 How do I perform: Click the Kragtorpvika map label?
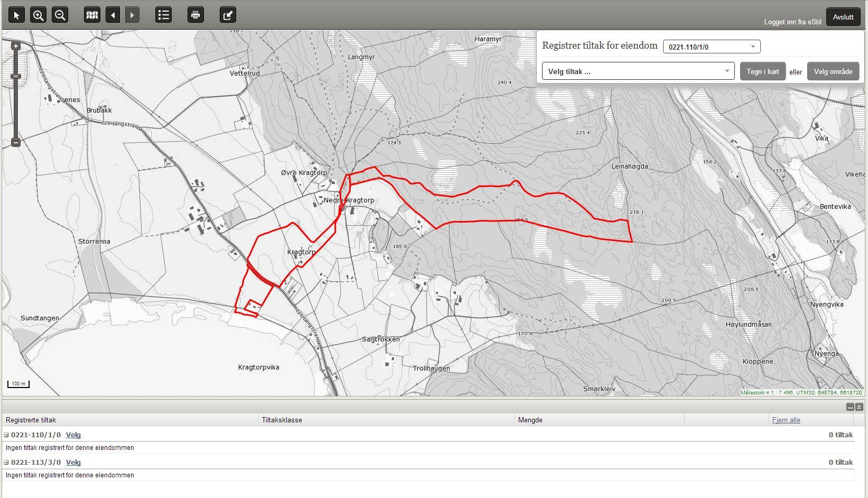(x=258, y=367)
